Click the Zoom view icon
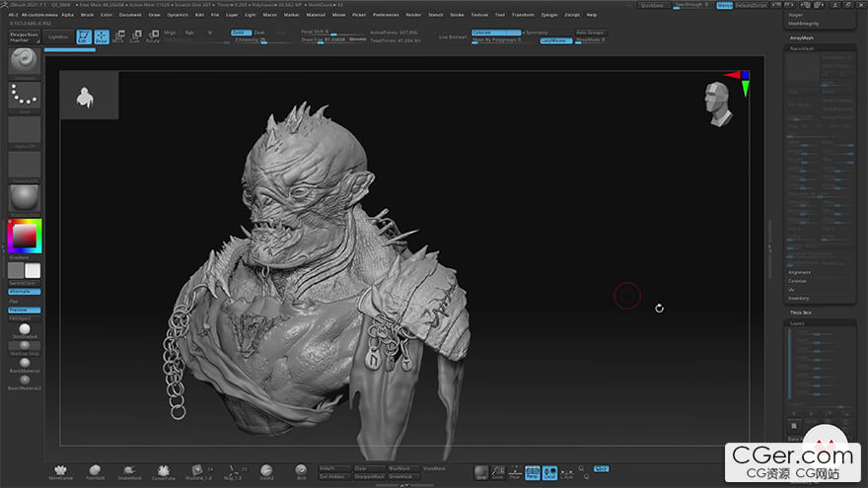Screen dimensions: 868x488 pos(498,472)
